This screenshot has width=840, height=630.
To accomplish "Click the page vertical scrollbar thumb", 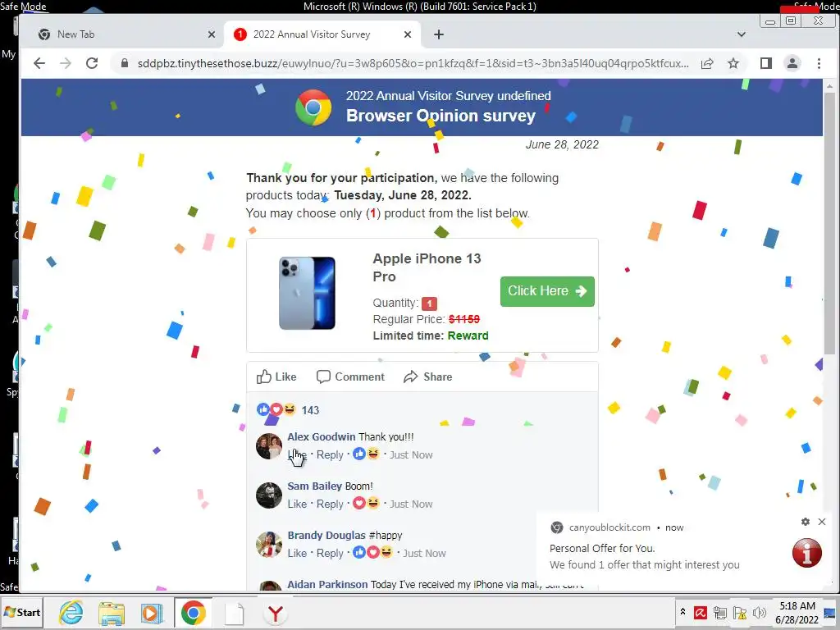I will click(x=829, y=223).
